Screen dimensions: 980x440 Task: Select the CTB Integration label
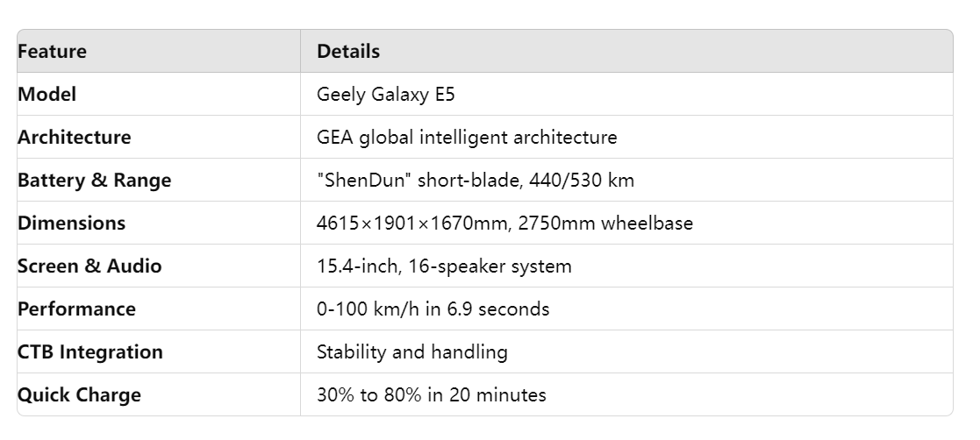[x=89, y=352]
